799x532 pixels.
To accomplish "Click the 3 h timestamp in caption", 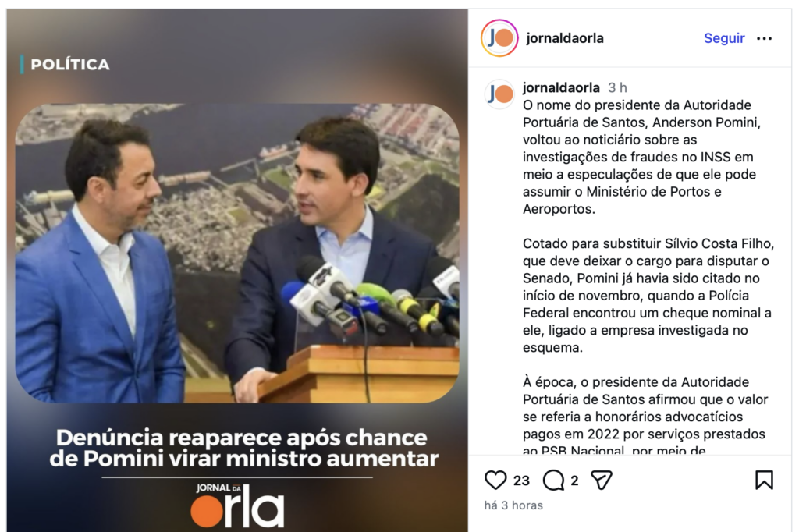I will click(617, 87).
